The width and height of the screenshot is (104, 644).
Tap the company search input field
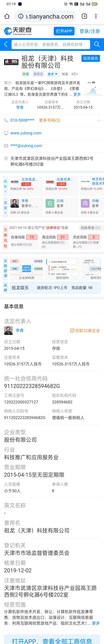point(51,45)
